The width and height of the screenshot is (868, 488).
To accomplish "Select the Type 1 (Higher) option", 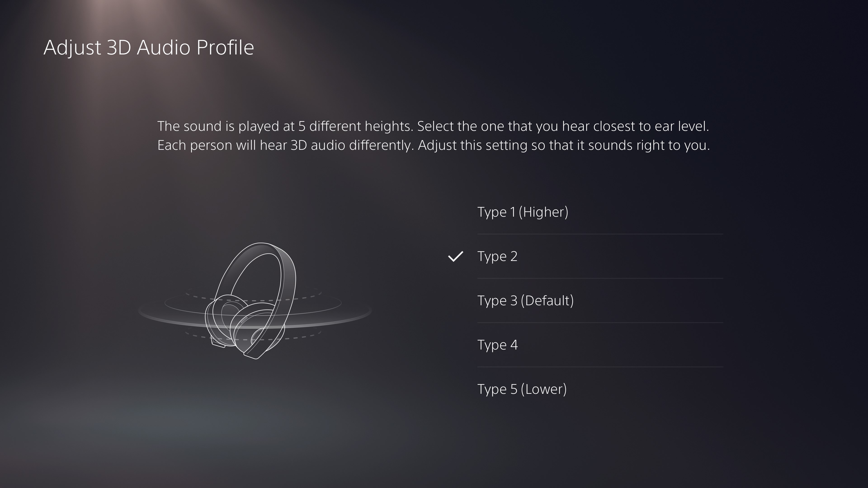I will pyautogui.click(x=600, y=212).
